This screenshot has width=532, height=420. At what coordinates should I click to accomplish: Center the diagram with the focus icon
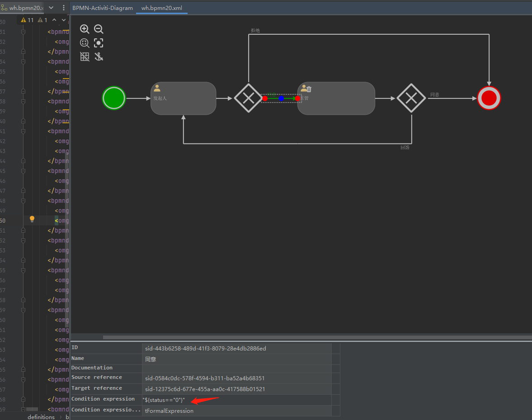point(99,43)
